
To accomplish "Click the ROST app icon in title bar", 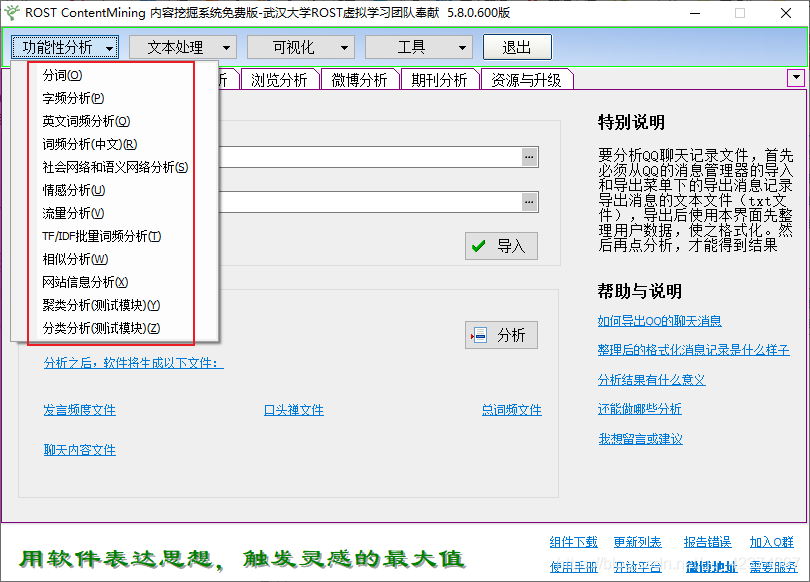I will pyautogui.click(x=12, y=12).
